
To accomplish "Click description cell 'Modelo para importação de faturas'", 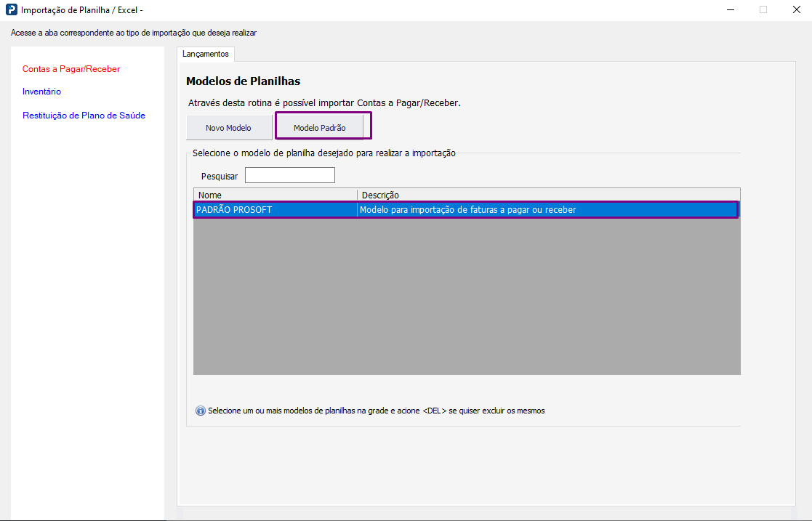I will click(547, 210).
